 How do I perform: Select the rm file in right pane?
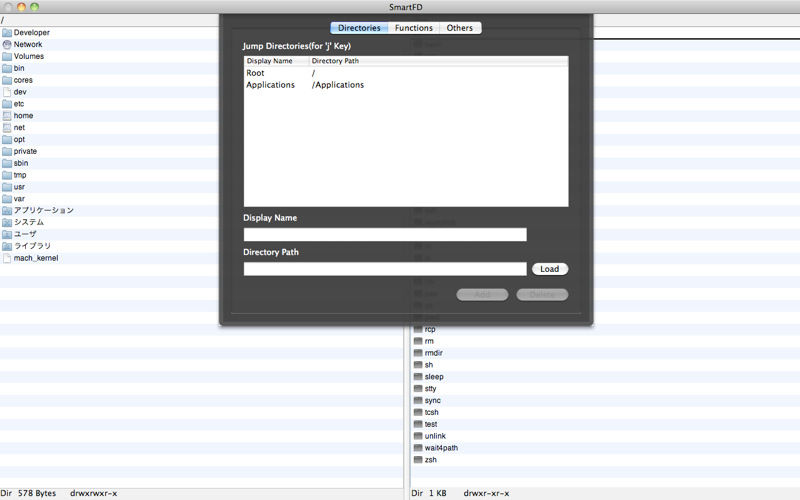click(x=429, y=341)
